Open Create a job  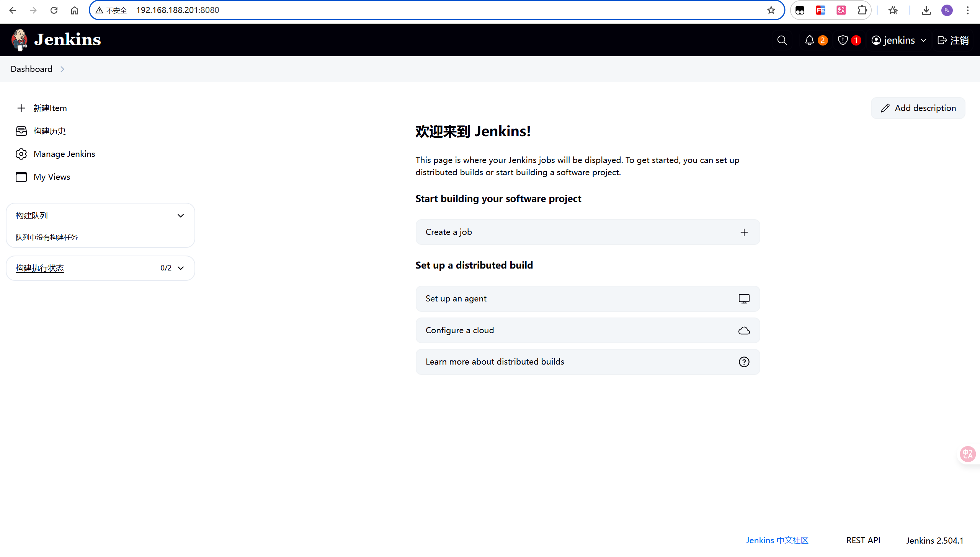click(x=587, y=232)
